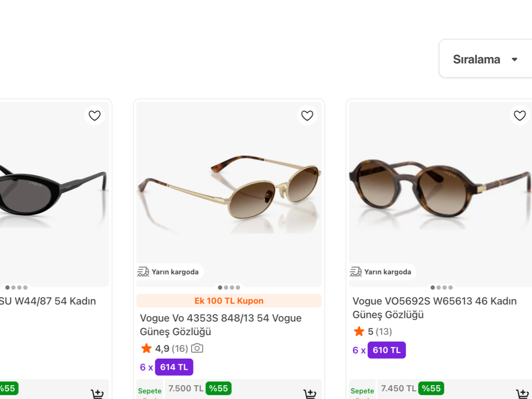532x399 pixels.
Task: Favorite the Vogue VO5692S sunglasses with heart
Action: pyautogui.click(x=520, y=115)
